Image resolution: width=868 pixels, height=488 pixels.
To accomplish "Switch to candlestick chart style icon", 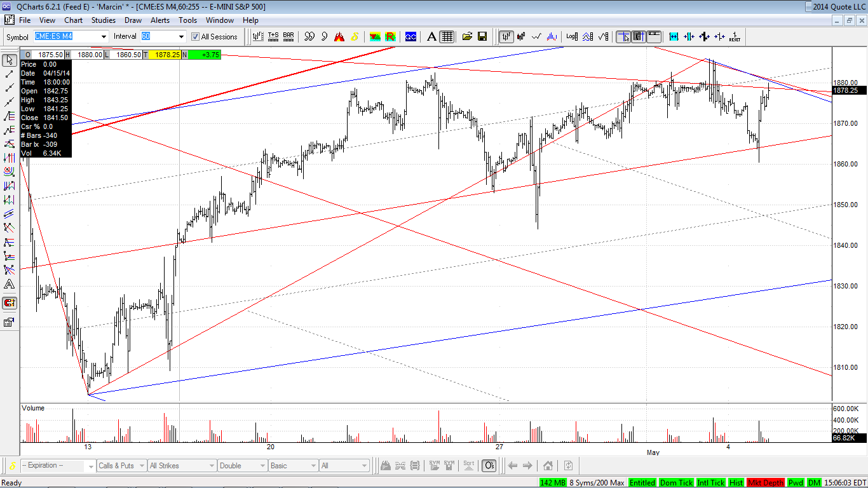I will (x=522, y=37).
